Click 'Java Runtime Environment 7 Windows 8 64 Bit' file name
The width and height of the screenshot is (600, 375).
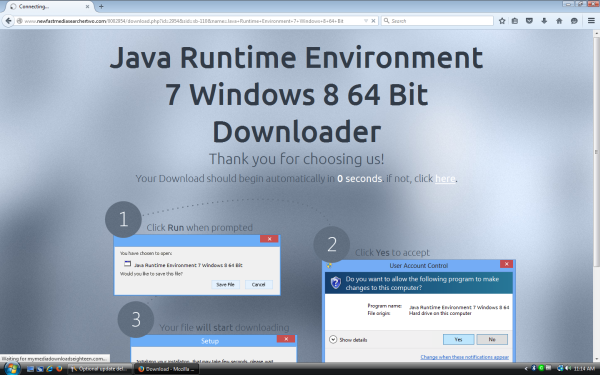[188, 265]
